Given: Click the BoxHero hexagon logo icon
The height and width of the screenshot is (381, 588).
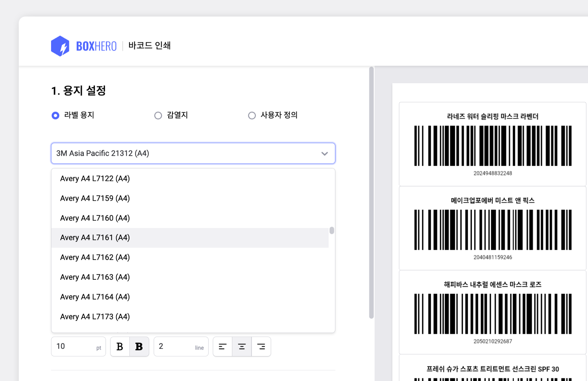Looking at the screenshot, I should 60,46.
